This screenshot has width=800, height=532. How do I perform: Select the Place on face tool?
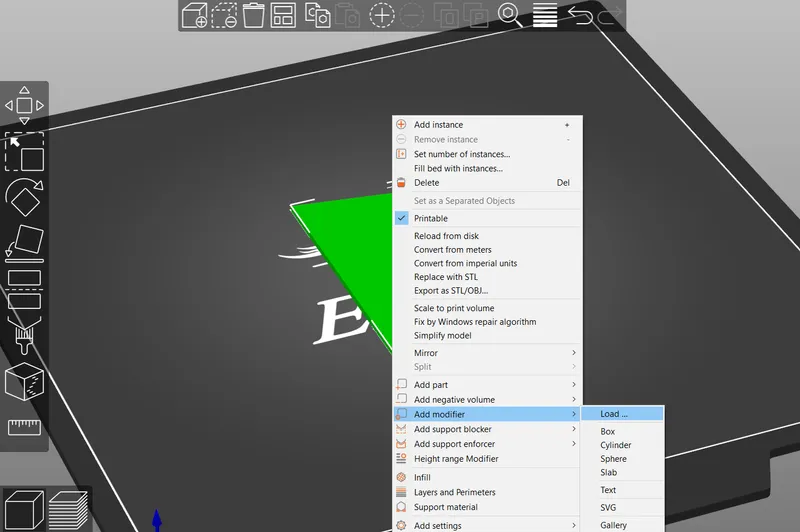(24, 243)
